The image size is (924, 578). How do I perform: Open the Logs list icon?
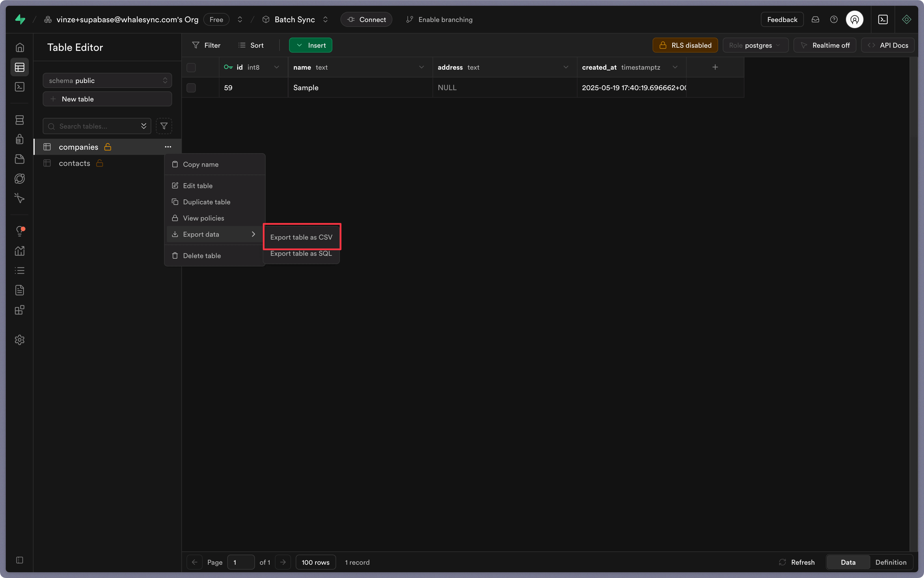[x=19, y=270]
